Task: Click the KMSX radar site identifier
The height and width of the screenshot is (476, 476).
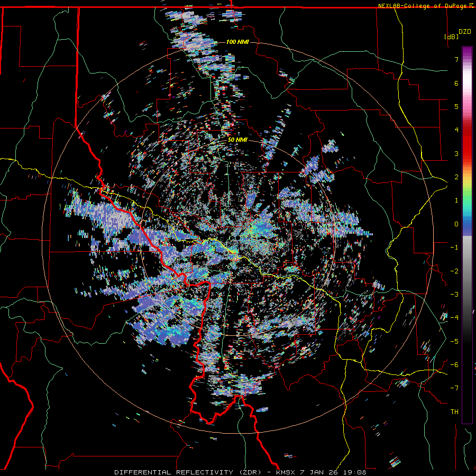Action: tap(285, 472)
